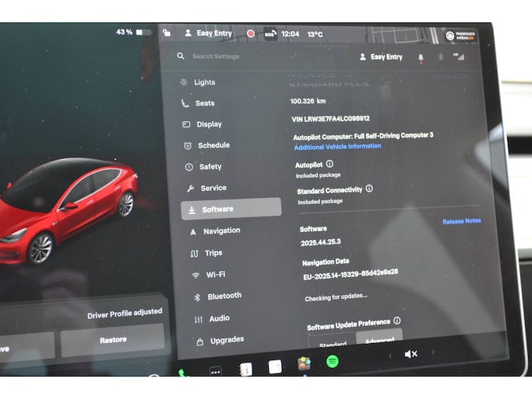
Task: Select Advanced software update preference
Action: tap(379, 340)
